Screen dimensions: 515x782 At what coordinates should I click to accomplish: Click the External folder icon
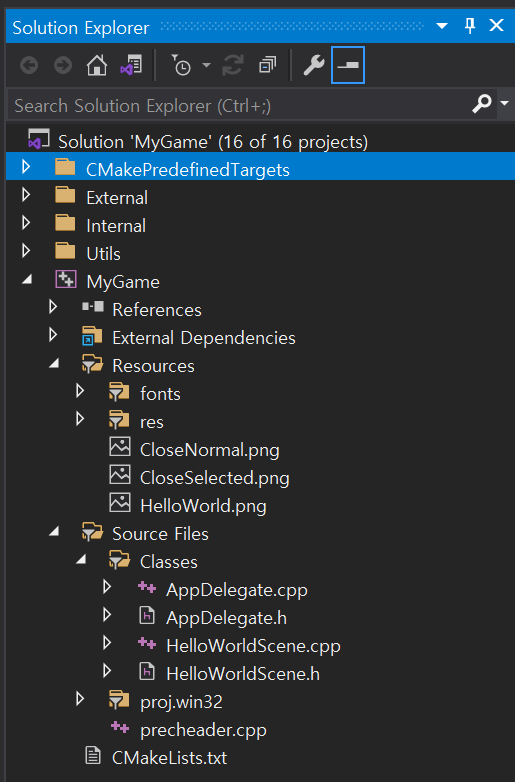tap(65, 195)
